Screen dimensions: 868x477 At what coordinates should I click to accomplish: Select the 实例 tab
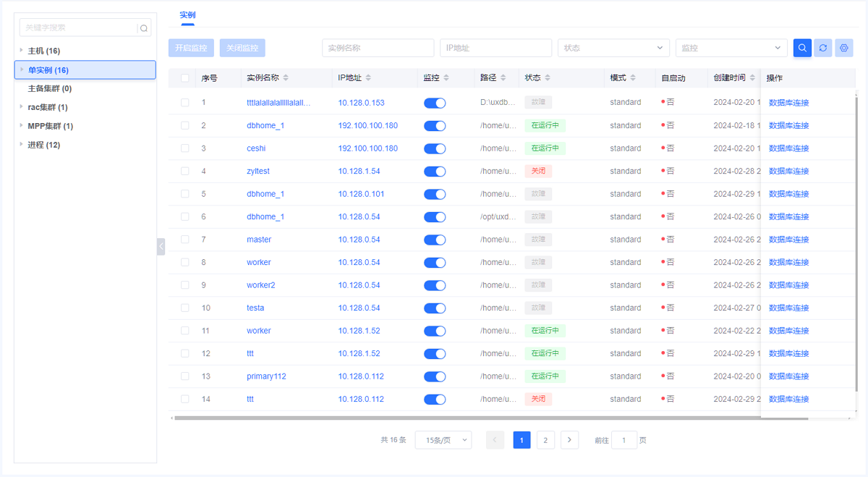pos(187,15)
